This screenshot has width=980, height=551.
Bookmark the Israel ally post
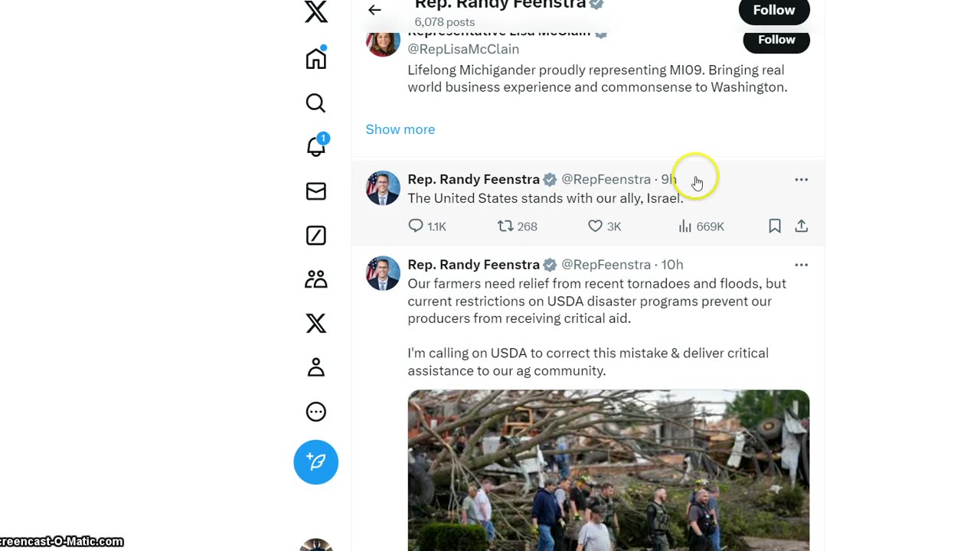pyautogui.click(x=775, y=226)
